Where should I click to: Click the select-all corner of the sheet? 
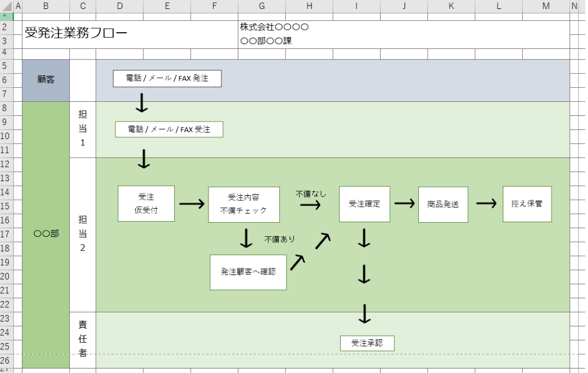point(6,6)
